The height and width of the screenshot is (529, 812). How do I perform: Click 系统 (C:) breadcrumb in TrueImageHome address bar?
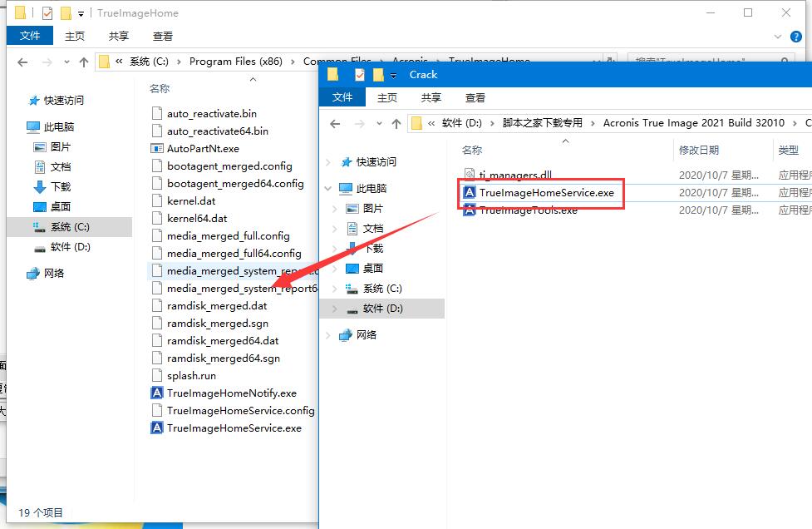click(149, 62)
